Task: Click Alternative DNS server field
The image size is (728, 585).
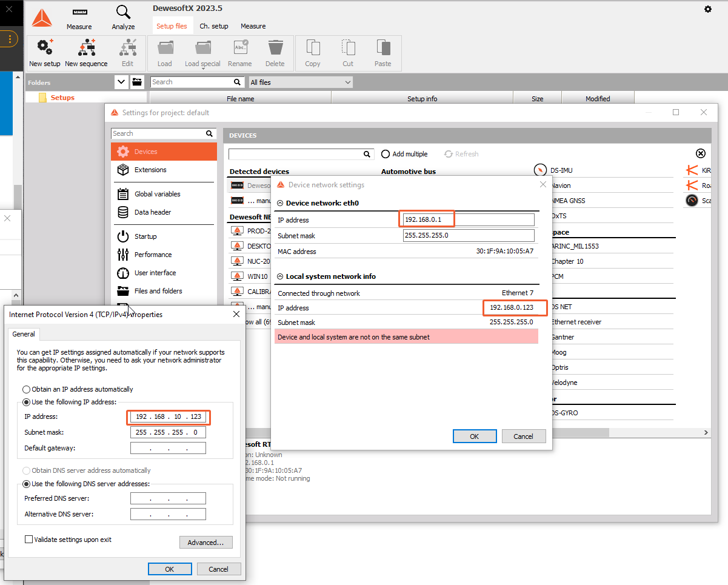Action: coord(168,514)
